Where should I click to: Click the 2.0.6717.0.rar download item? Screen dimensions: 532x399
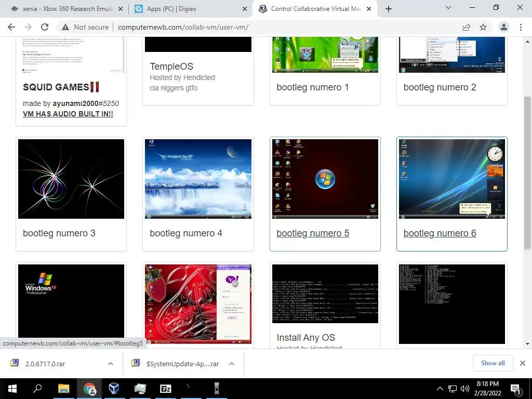click(x=45, y=364)
